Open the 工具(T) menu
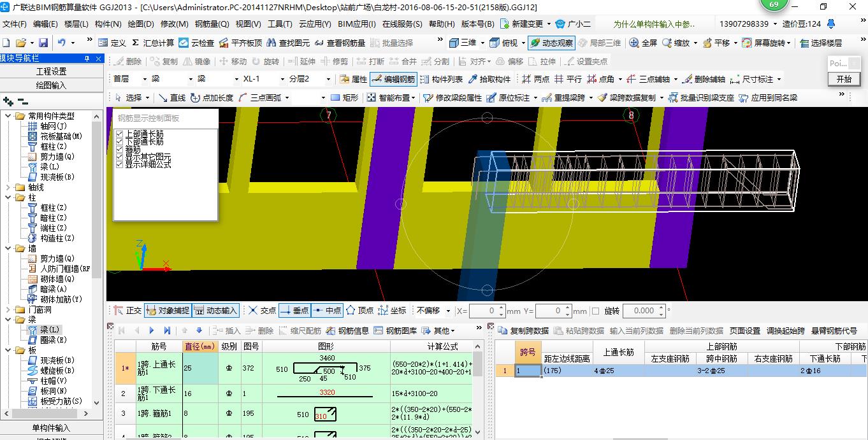This screenshot has height=440, width=868. pyautogui.click(x=280, y=24)
